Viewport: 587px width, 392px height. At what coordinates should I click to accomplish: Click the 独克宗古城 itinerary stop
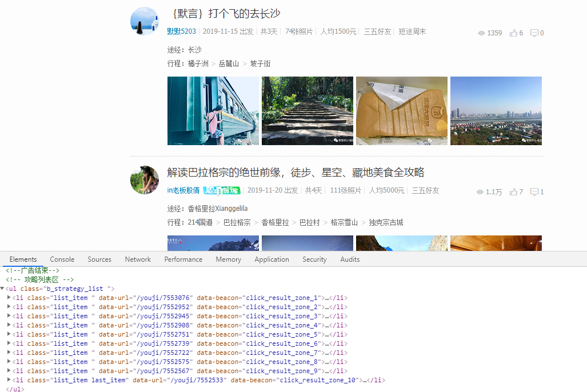point(386,222)
